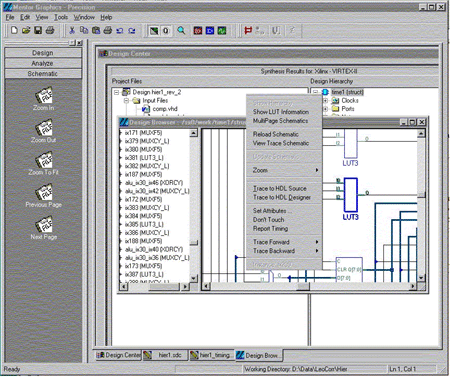Viewport: 450px width, 377px height.
Task: Select comp.vhd in Project Files
Action: click(165, 109)
